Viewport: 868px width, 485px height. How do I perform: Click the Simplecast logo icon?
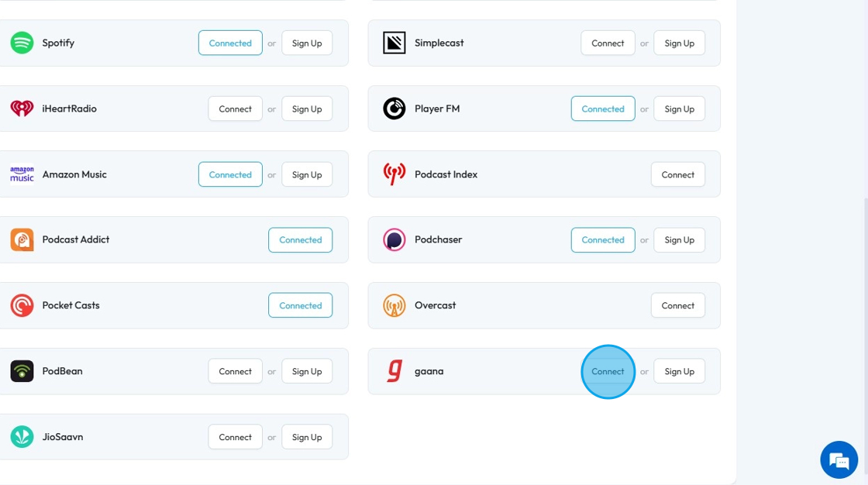pyautogui.click(x=394, y=43)
